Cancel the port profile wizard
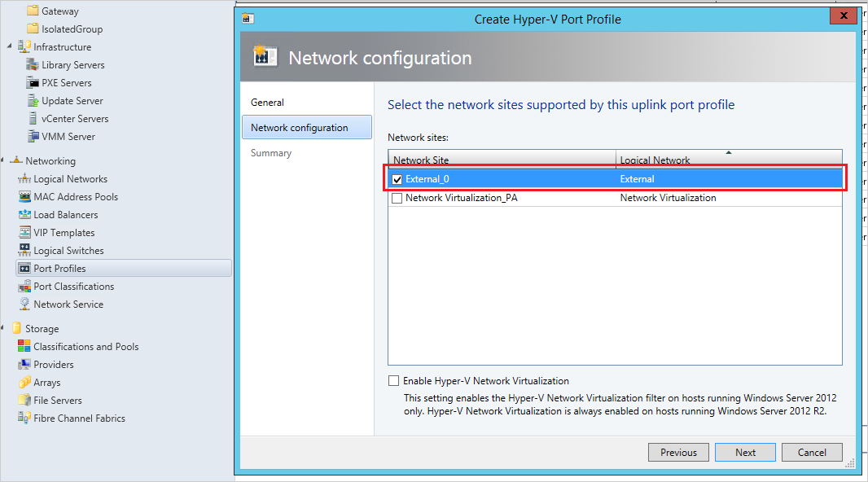This screenshot has width=868, height=482. click(x=812, y=452)
